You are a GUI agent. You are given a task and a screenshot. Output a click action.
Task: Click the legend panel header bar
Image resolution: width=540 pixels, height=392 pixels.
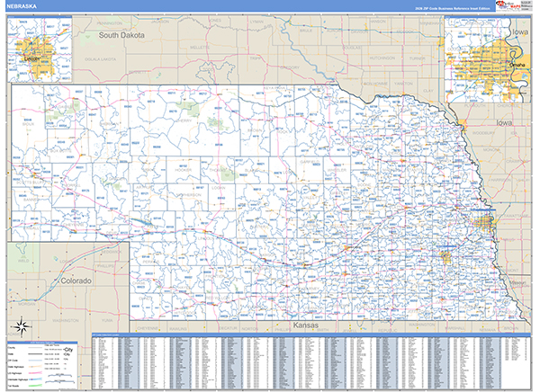click(x=42, y=343)
